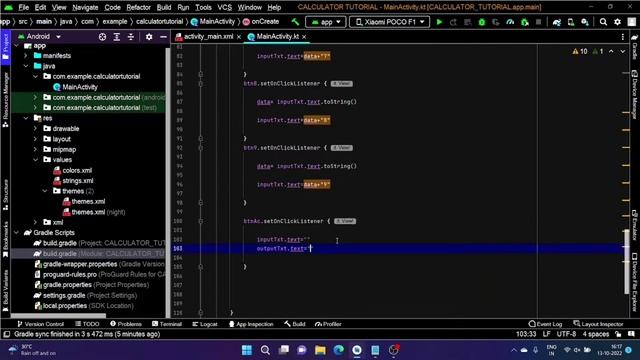This screenshot has width=640, height=360.
Task: Toggle the Build Variants side panel
Action: pos(5,291)
